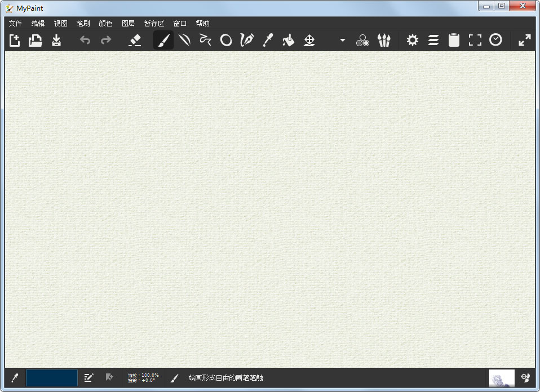Click the Undo arrow button
The width and height of the screenshot is (540, 392).
pyautogui.click(x=85, y=40)
